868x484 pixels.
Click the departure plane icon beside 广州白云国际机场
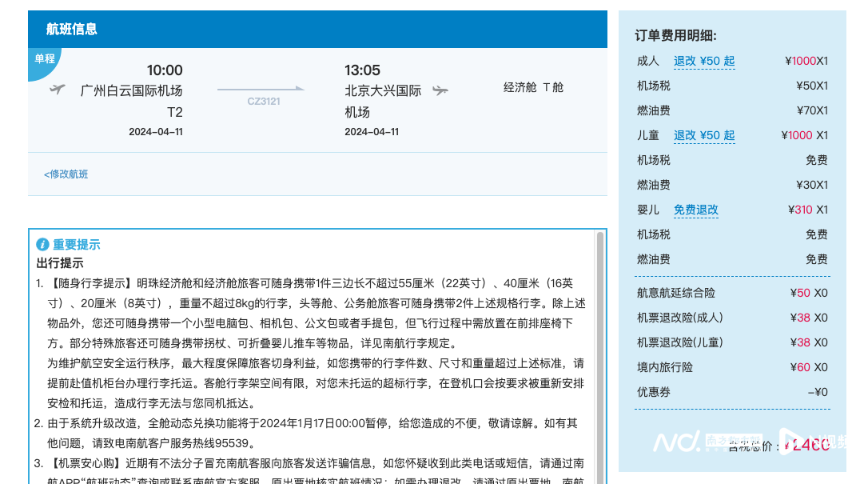pyautogui.click(x=57, y=89)
